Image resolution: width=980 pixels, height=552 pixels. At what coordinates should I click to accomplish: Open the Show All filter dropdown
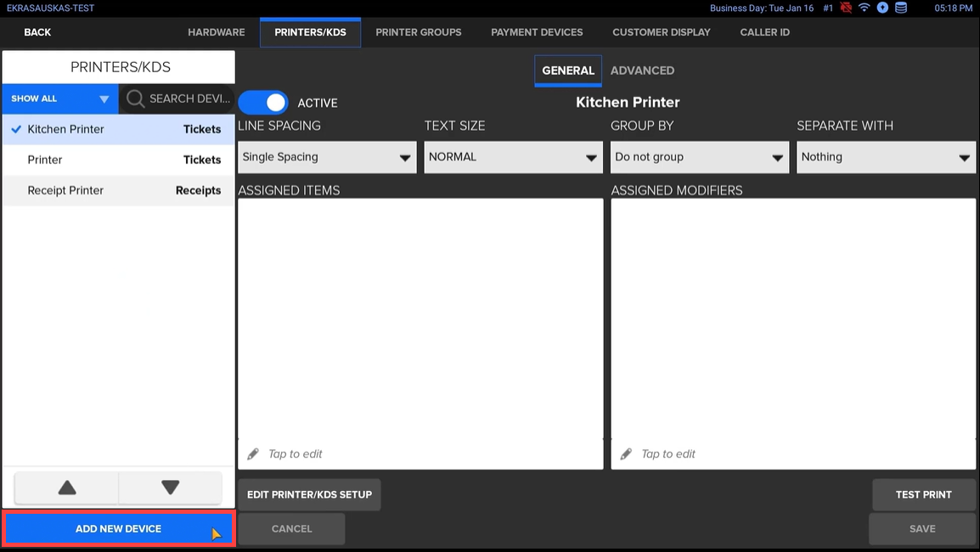pos(59,99)
